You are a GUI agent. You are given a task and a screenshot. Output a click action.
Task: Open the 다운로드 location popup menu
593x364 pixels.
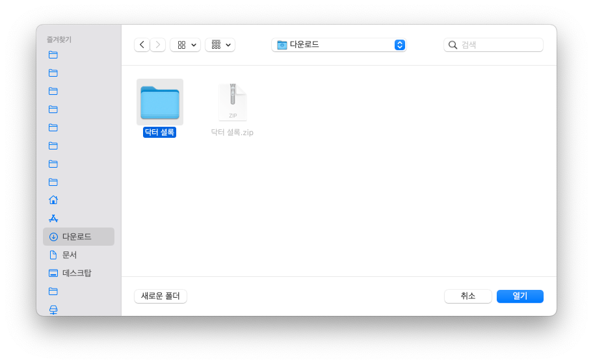(339, 45)
